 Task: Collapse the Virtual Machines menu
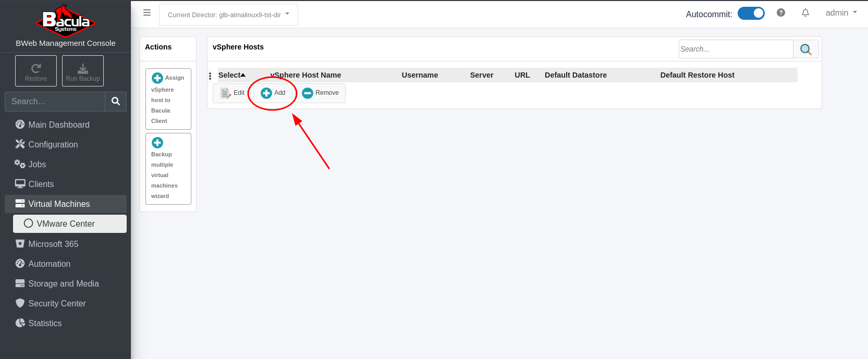point(66,204)
